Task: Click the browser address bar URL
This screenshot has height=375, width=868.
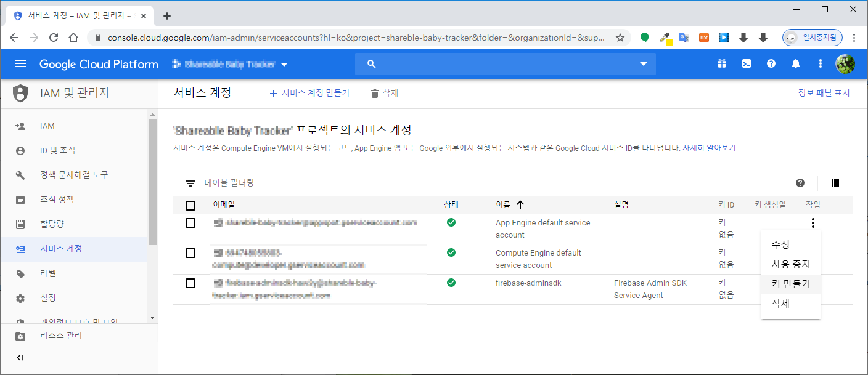Action: pyautogui.click(x=356, y=38)
